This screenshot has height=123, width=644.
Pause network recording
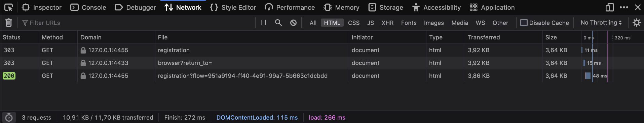coord(264,23)
